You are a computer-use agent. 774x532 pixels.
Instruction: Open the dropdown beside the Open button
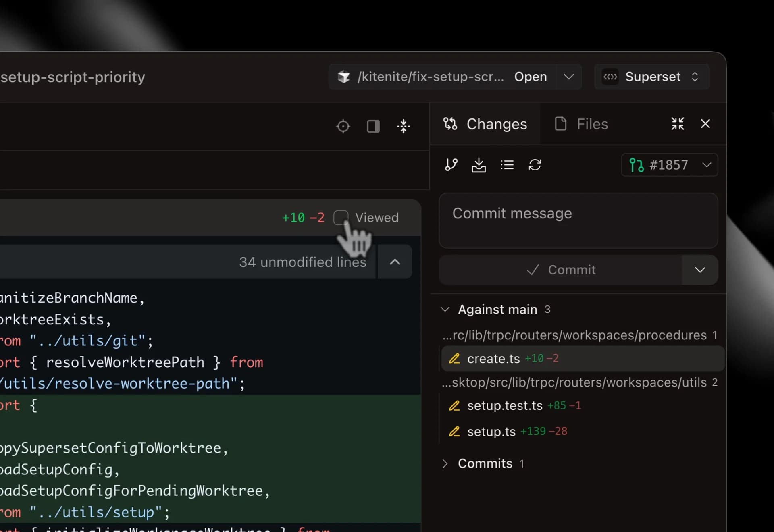click(x=569, y=77)
